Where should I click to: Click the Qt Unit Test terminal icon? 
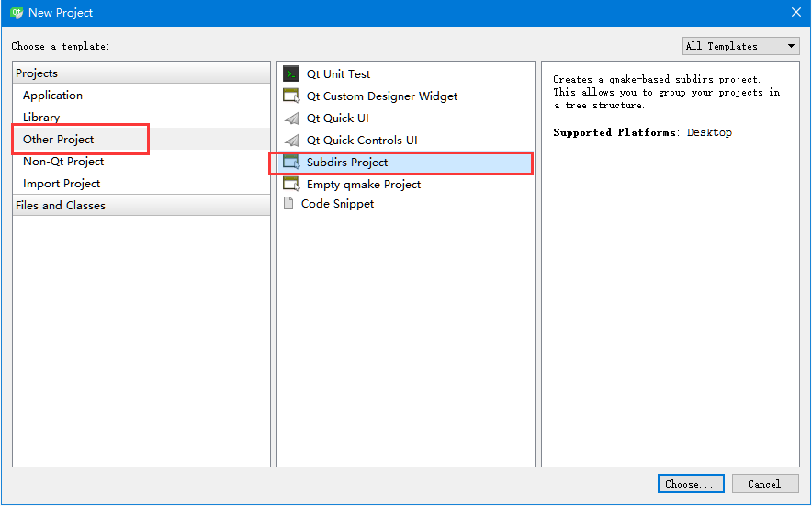[x=291, y=74]
